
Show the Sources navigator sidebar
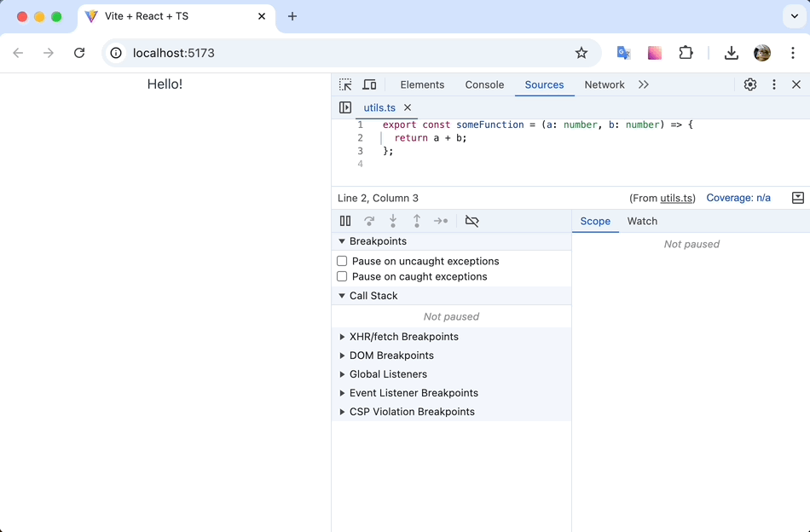(345, 107)
